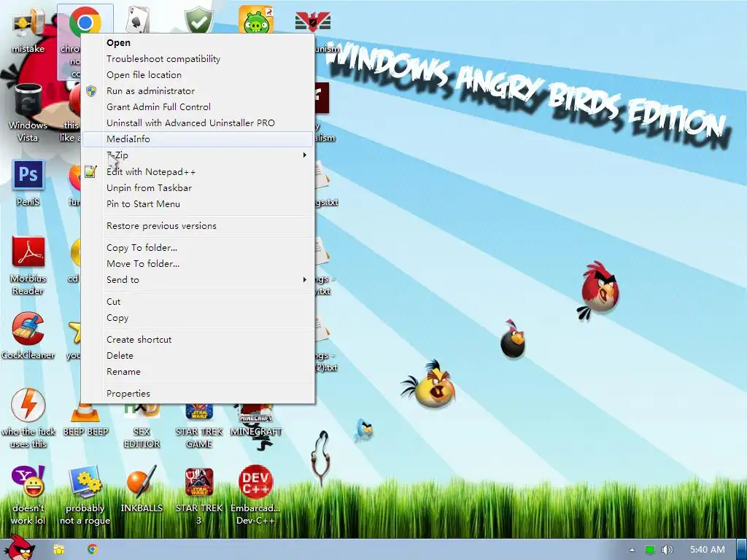Click the volume speaker tray icon
Viewport: 747px width, 560px height.
coord(667,550)
